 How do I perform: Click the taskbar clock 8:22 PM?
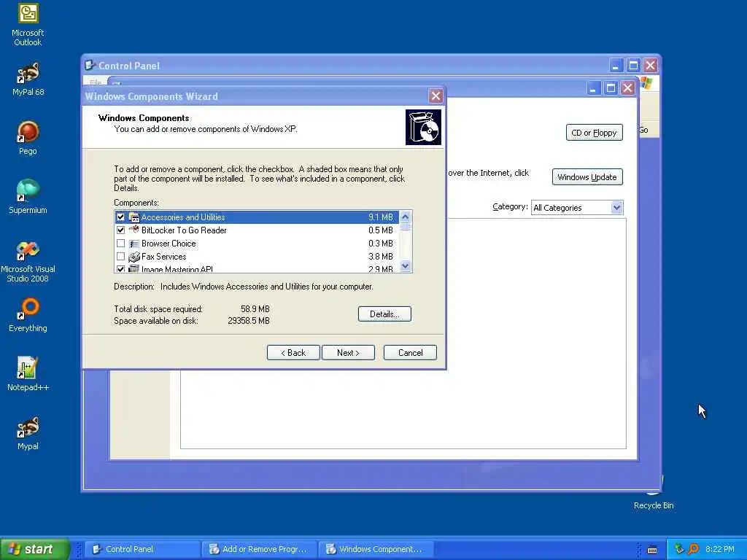pyautogui.click(x=720, y=549)
